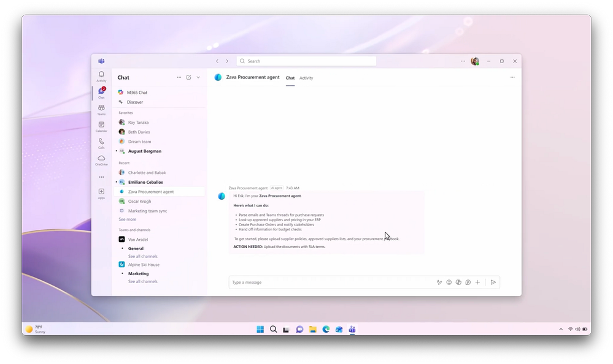Open the Marketing channel
Viewport: 613px width, 364px height.
pos(139,274)
